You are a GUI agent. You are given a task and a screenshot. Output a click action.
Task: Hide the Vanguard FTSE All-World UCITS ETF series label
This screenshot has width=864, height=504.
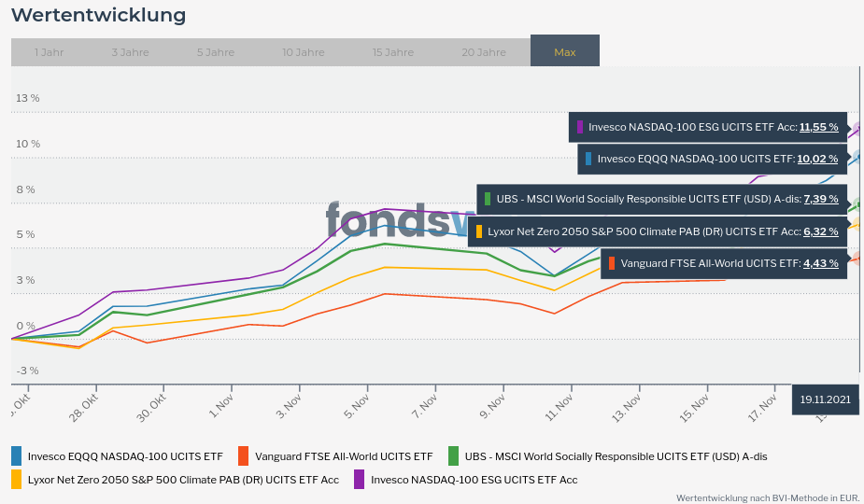pos(344,456)
